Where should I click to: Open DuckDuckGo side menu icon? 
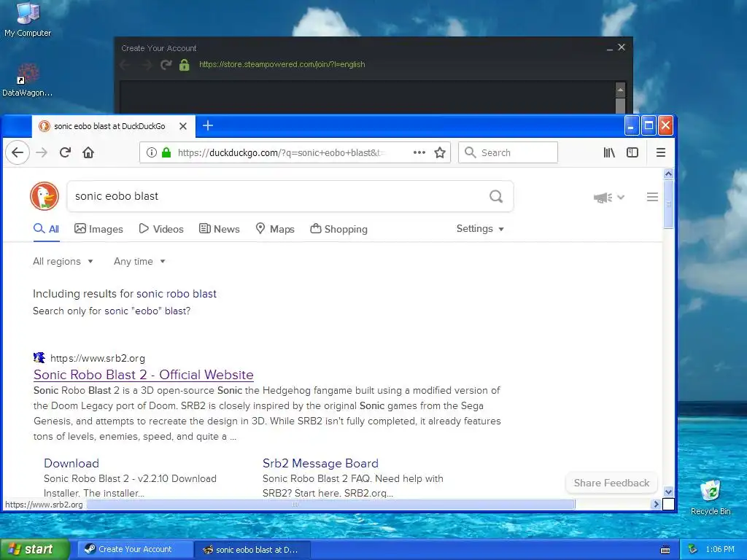pos(652,197)
